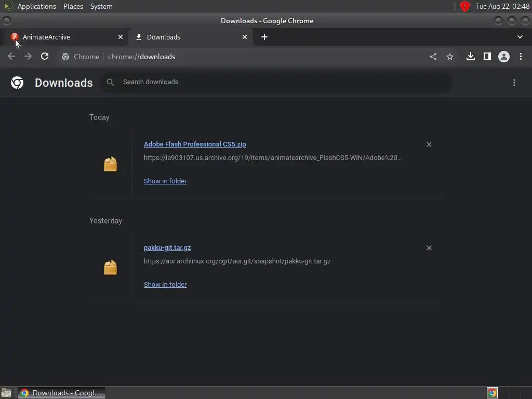
Task: Click the taskbar Downloads - Google Chrome button
Action: tap(61, 393)
